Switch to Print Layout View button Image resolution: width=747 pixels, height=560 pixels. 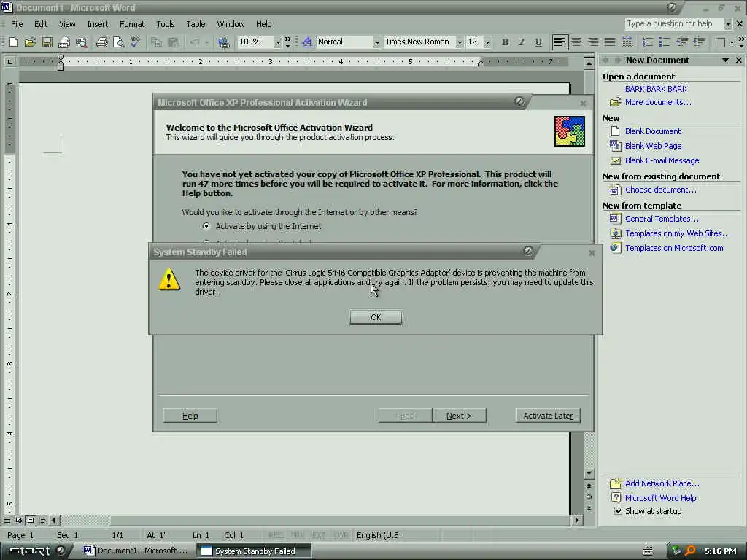point(31,521)
